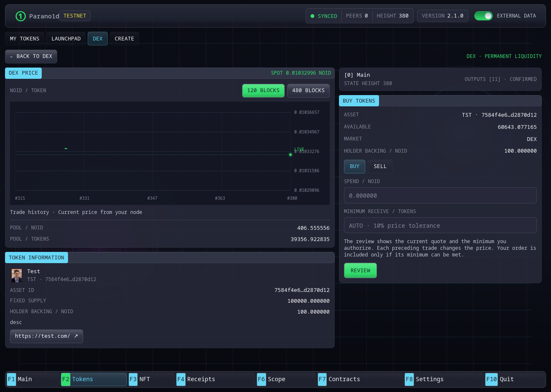Select the DEX tab
This screenshot has height=392, width=551.
tap(98, 39)
